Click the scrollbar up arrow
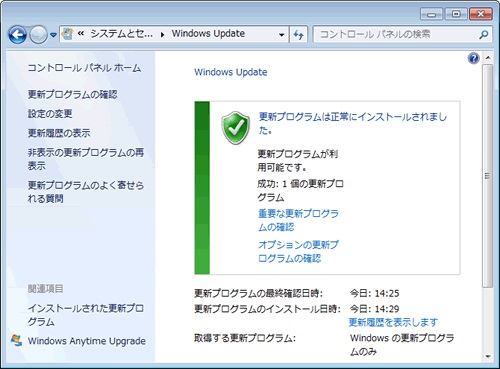500x369 pixels. (488, 58)
